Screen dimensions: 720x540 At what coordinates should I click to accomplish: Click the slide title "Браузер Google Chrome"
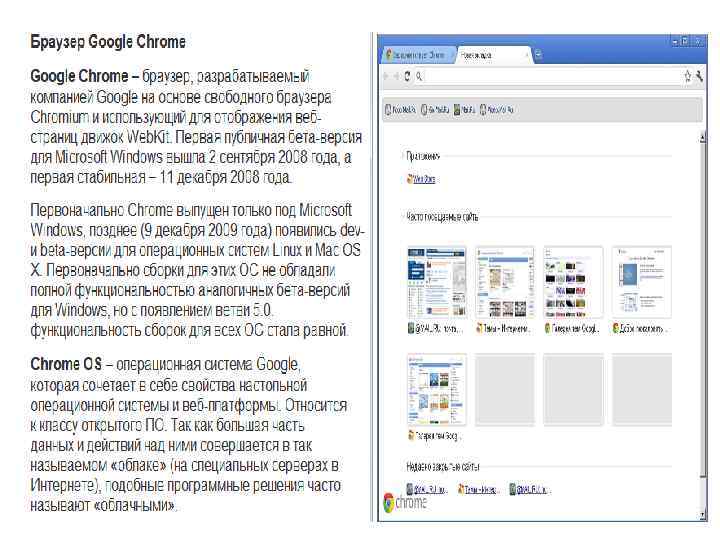(108, 42)
